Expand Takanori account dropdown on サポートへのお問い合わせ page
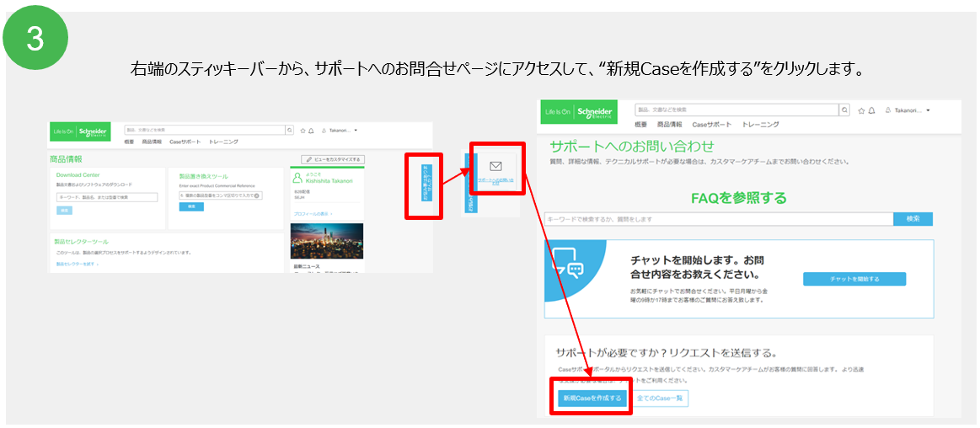This screenshot has height=428, width=980. pos(928,110)
